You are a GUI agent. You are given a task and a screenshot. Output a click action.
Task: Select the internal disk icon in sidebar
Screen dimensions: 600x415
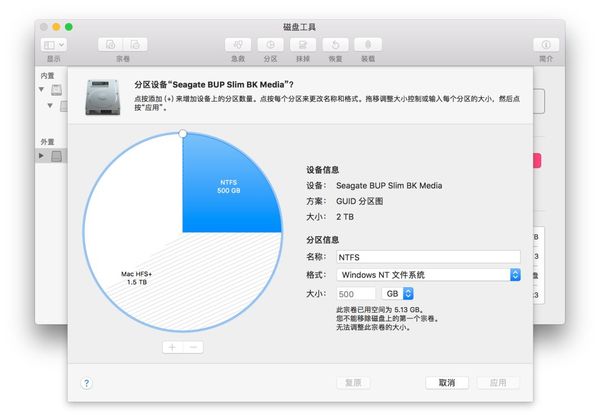(57, 90)
